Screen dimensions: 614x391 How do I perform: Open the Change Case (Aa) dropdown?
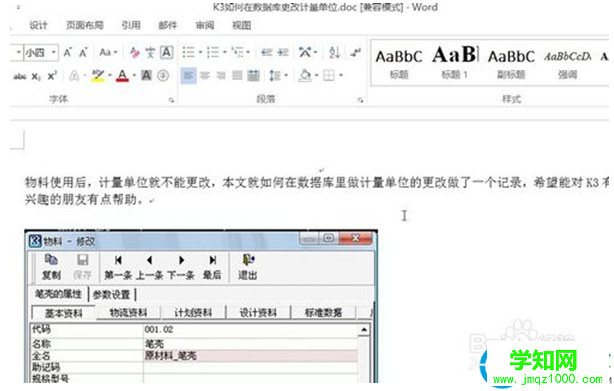[x=108, y=52]
